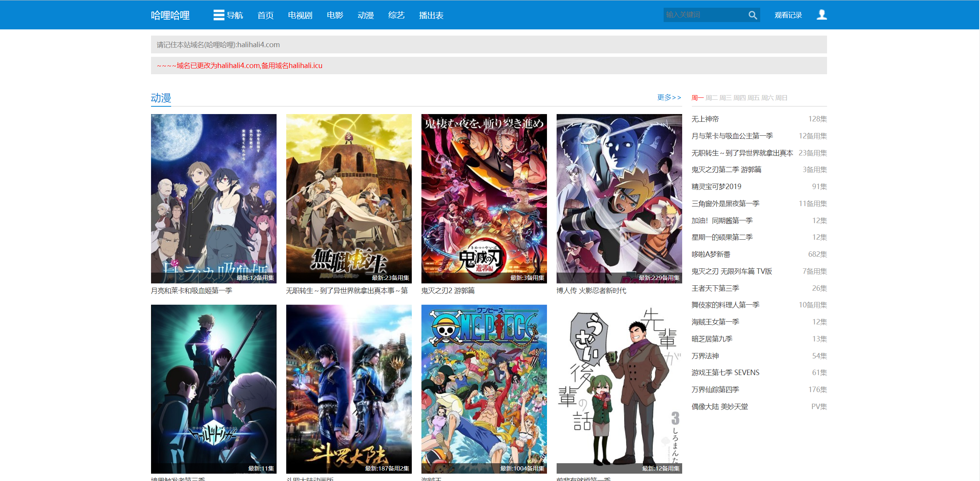The height and width of the screenshot is (481, 980).
Task: Go to 首页 in the top navigation
Action: pos(265,15)
